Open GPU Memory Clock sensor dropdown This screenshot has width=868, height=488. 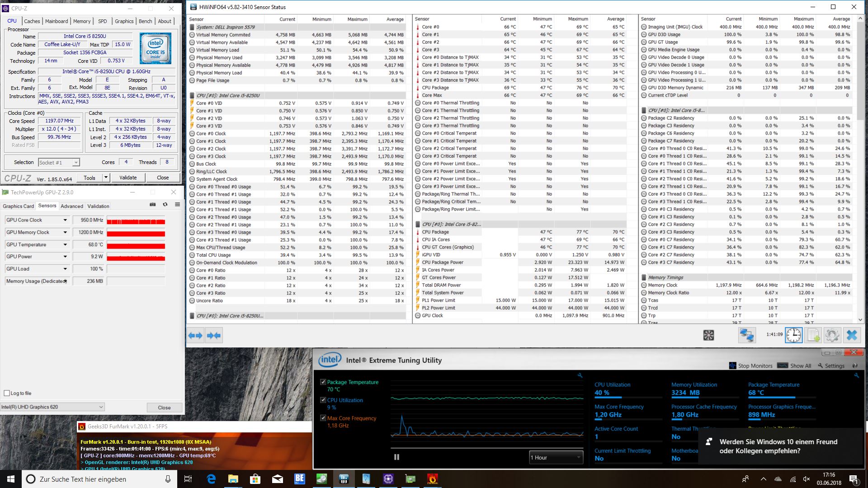click(65, 232)
